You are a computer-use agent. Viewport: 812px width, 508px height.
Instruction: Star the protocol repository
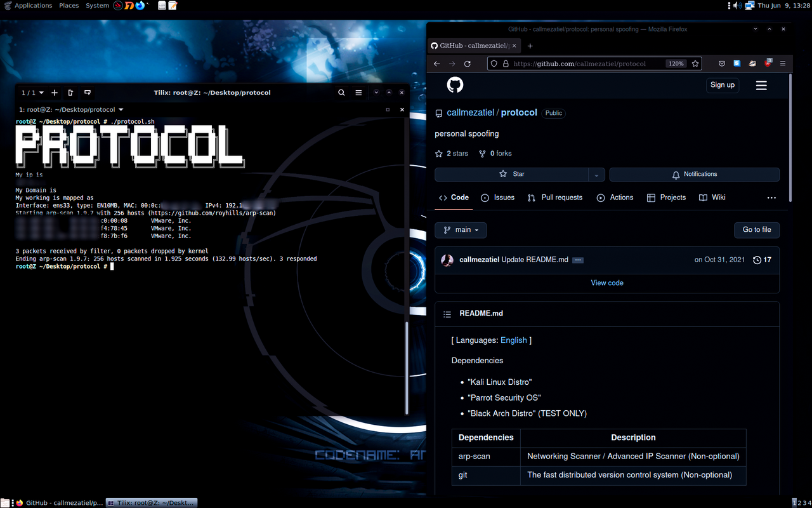(512, 174)
